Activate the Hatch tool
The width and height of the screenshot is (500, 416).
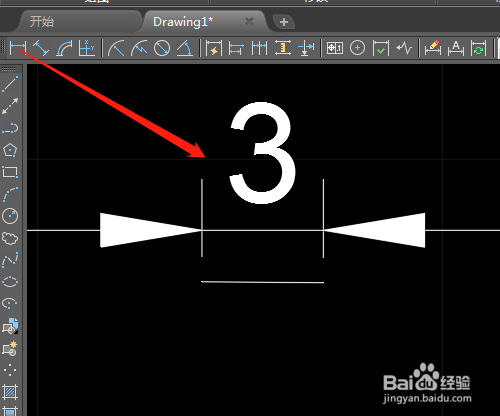(x=10, y=392)
